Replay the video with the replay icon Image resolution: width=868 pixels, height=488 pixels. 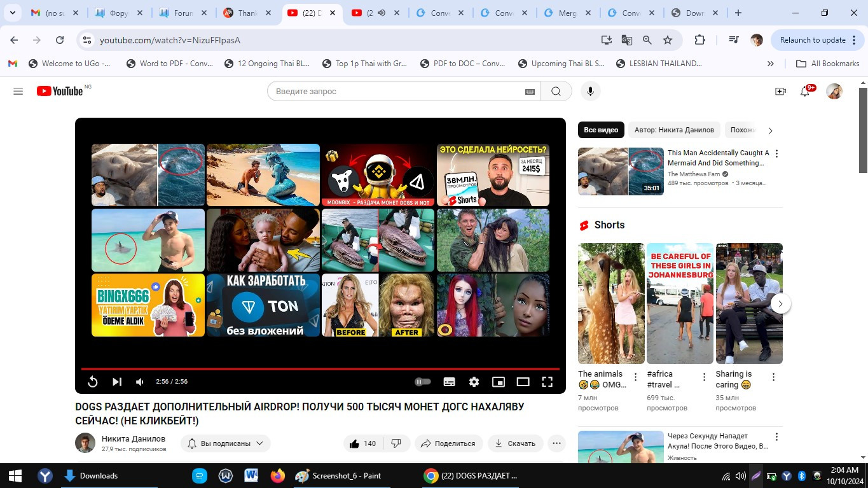[x=92, y=382]
